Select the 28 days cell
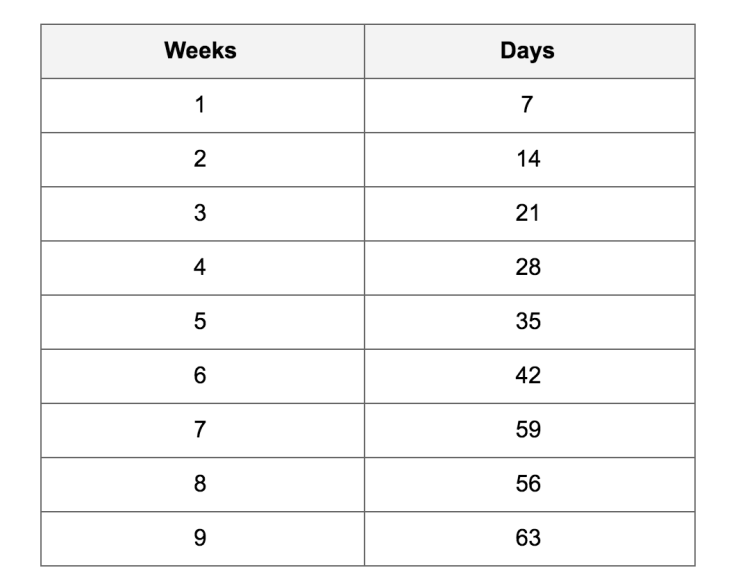 pyautogui.click(x=529, y=268)
